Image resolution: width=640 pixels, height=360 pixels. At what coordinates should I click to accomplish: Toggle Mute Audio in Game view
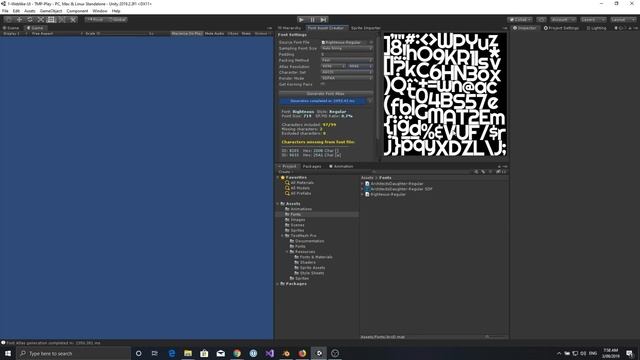(214, 33)
